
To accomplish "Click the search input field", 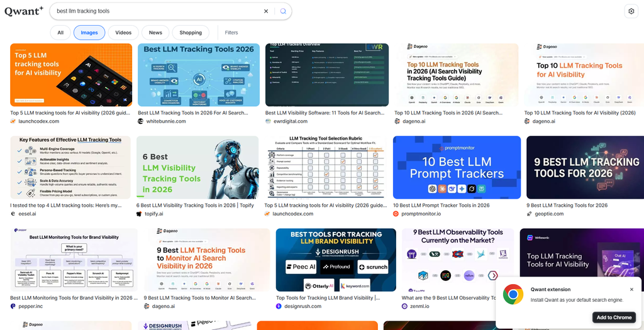I will coord(158,11).
